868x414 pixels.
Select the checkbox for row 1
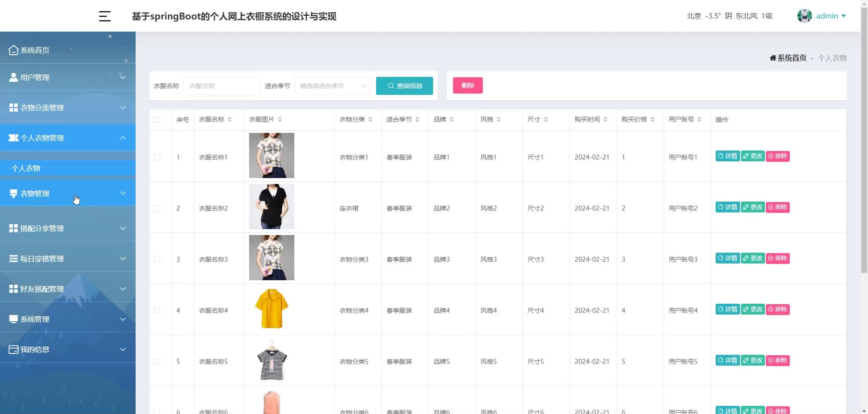point(157,157)
